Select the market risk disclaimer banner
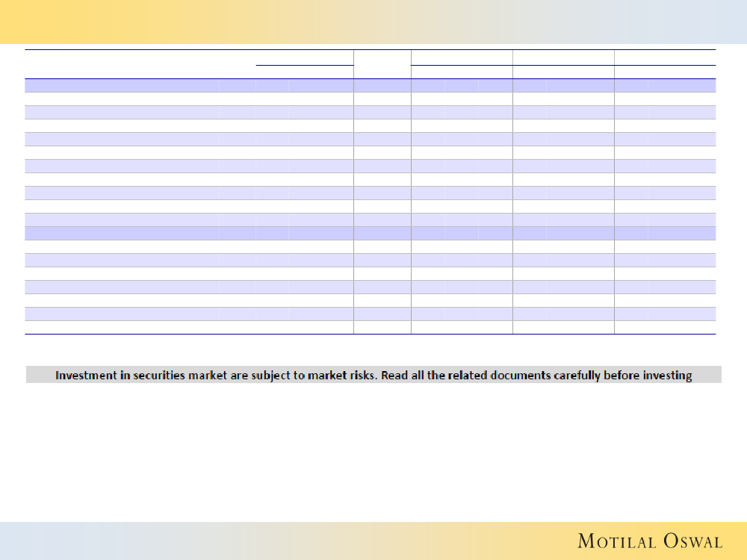Screen dimensions: 747x560 tap(373, 375)
